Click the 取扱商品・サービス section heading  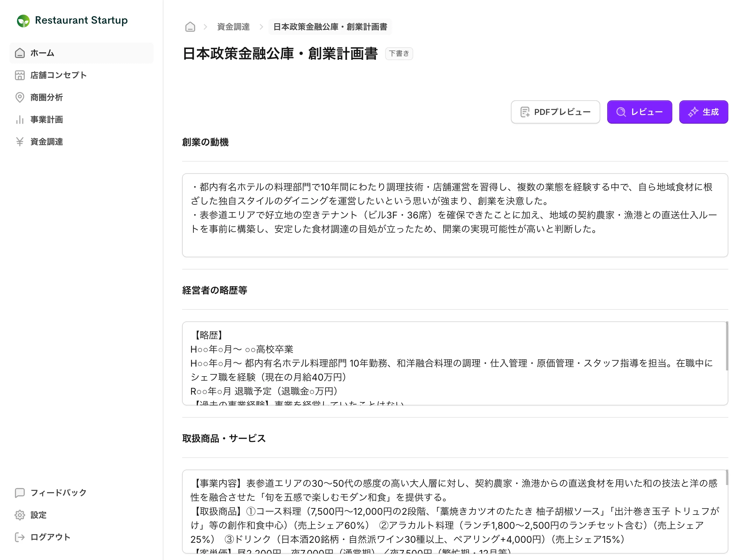click(x=224, y=438)
